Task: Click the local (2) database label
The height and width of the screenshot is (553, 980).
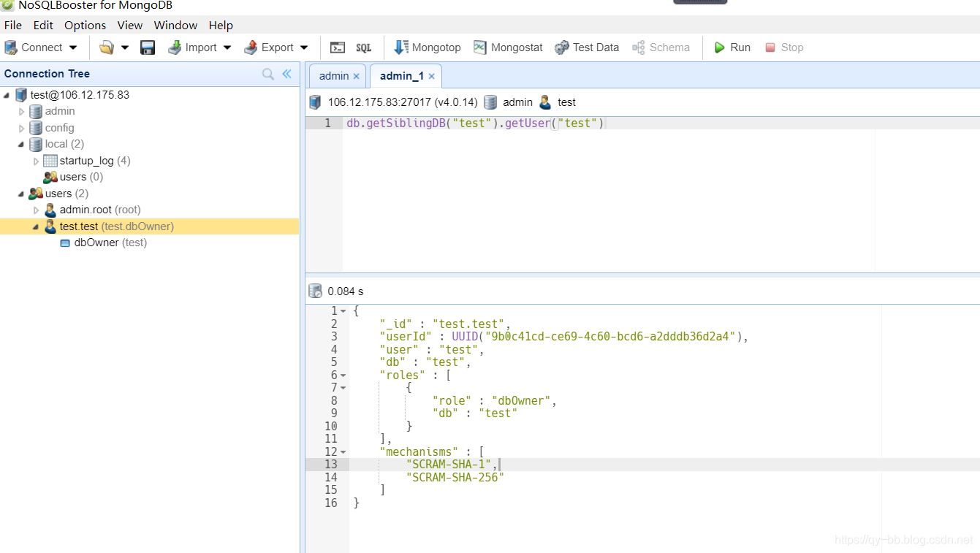Action: 64,144
